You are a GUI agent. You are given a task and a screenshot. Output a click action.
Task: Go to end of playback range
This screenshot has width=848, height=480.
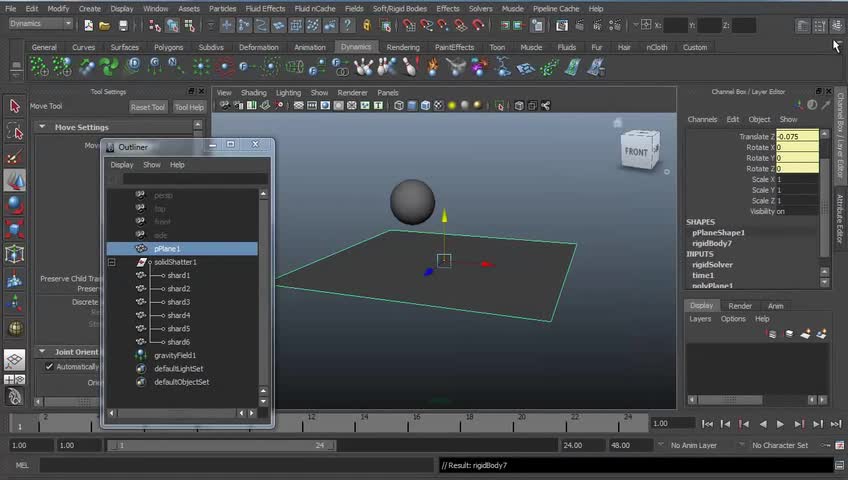(x=836, y=424)
